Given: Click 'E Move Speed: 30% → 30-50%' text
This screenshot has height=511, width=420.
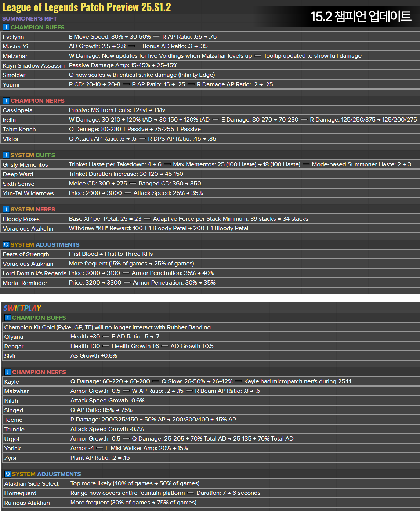Looking at the screenshot, I should click(x=110, y=37).
